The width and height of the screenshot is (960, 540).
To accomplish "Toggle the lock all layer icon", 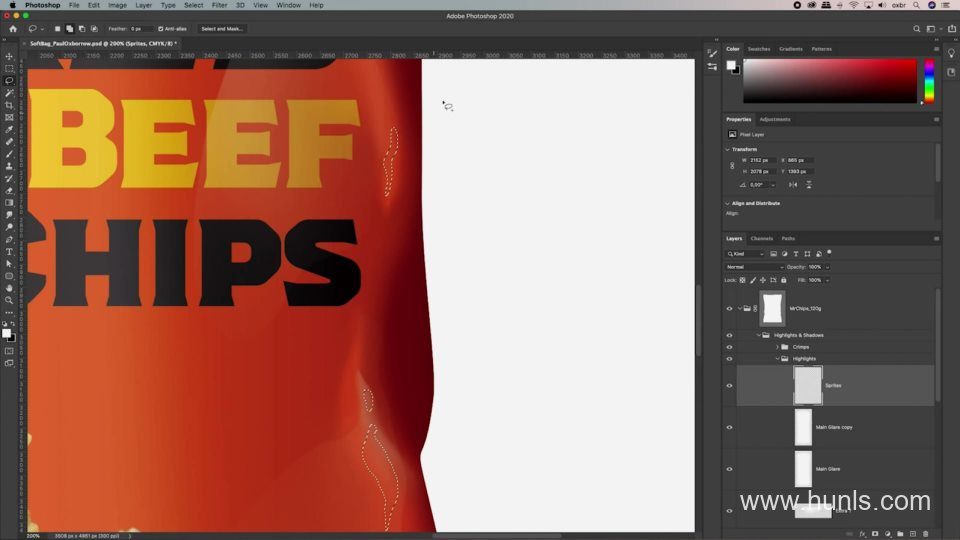I will [x=784, y=280].
